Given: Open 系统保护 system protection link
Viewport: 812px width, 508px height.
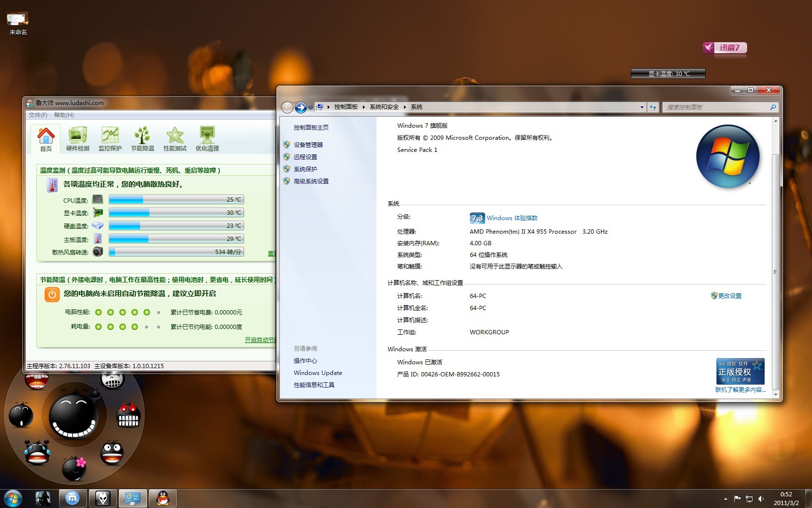Looking at the screenshot, I should click(x=305, y=169).
